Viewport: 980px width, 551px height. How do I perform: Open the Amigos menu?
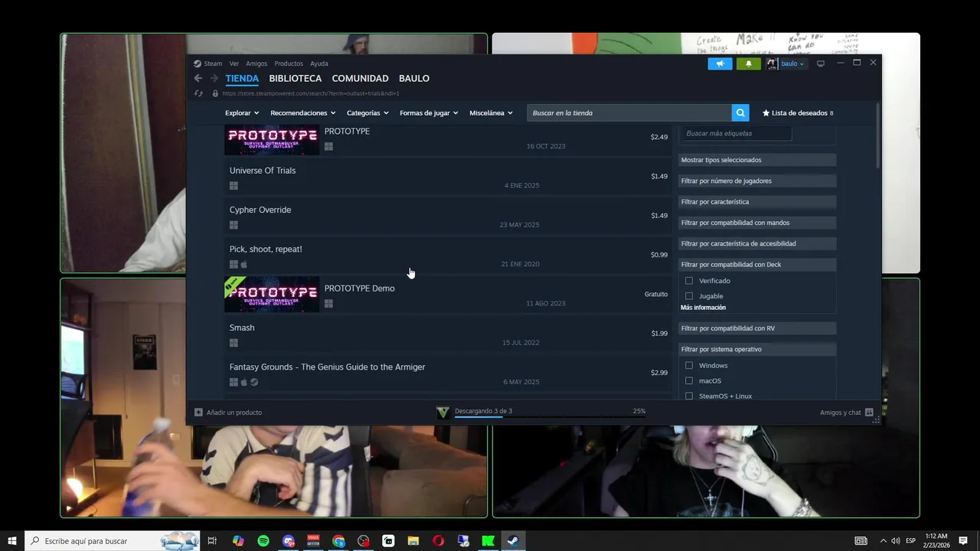(x=256, y=64)
